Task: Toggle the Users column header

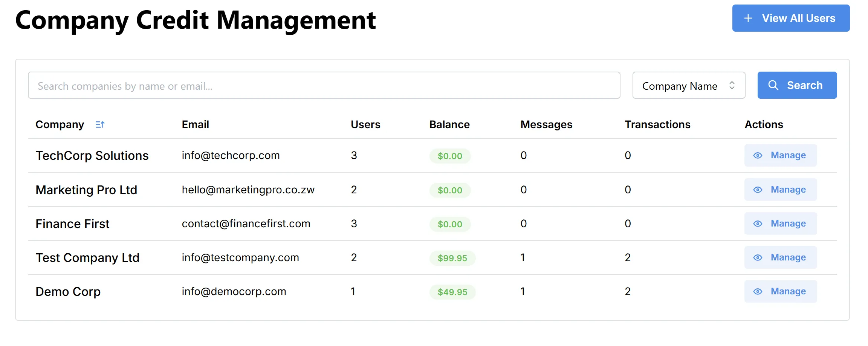Action: coord(365,124)
